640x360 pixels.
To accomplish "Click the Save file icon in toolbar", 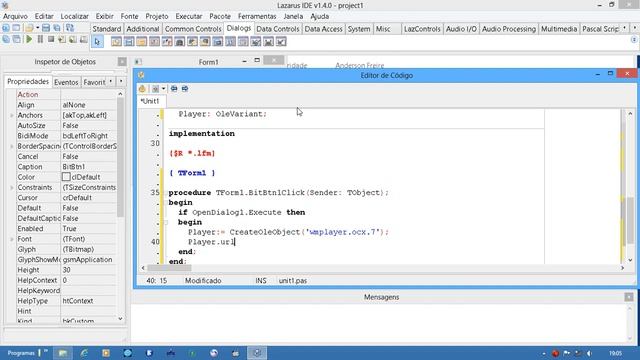I will [46, 28].
